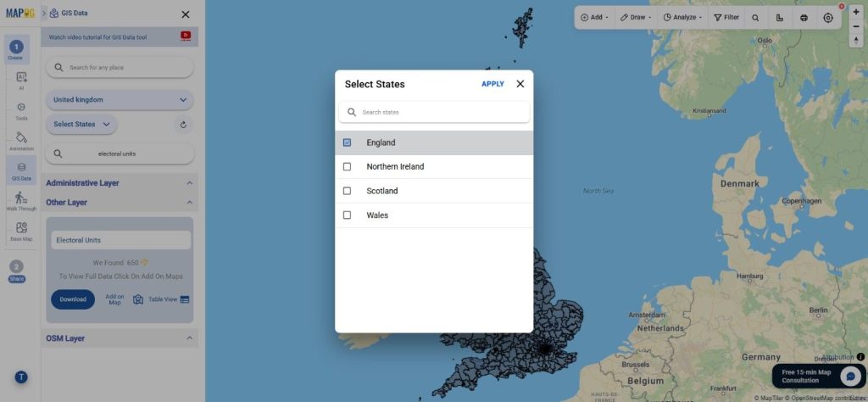Image resolution: width=868 pixels, height=402 pixels.
Task: Click the measure tool icon in map toolbar
Action: click(780, 18)
